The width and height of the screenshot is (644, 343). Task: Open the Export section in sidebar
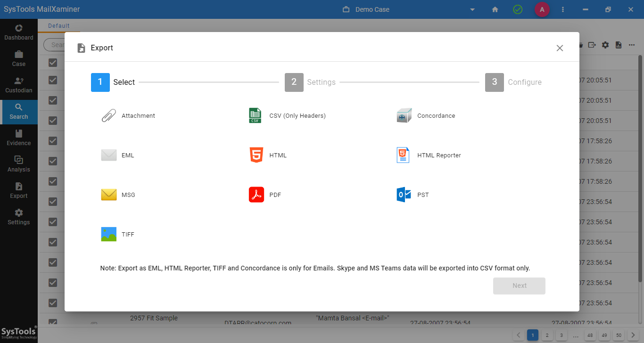[19, 191]
